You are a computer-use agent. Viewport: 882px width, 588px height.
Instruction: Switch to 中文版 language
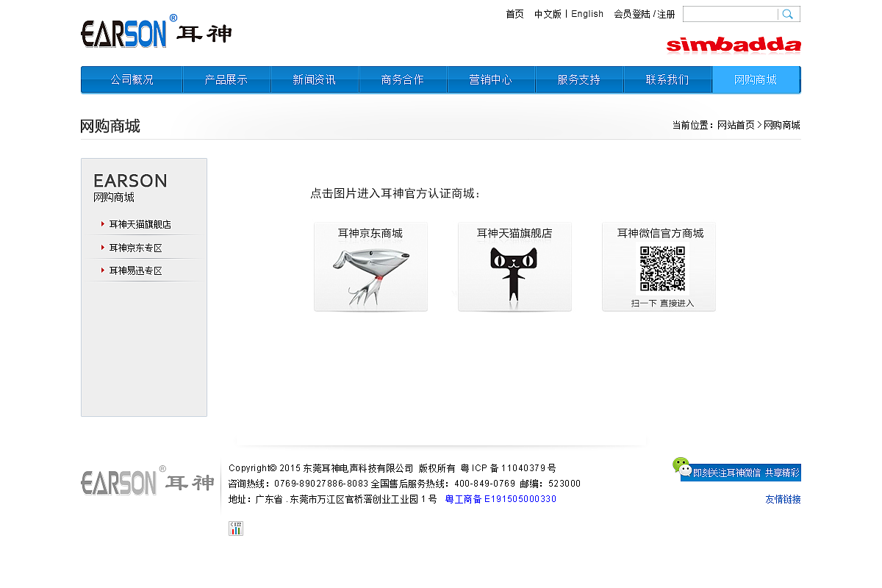point(548,14)
